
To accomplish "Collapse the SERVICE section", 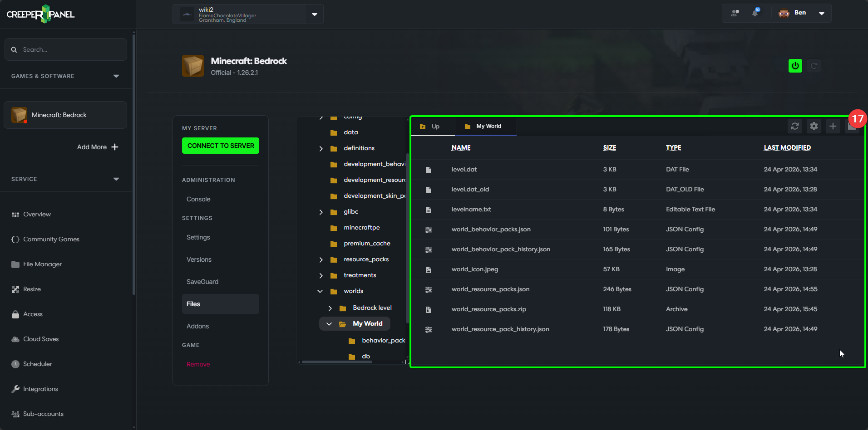I will (x=116, y=179).
